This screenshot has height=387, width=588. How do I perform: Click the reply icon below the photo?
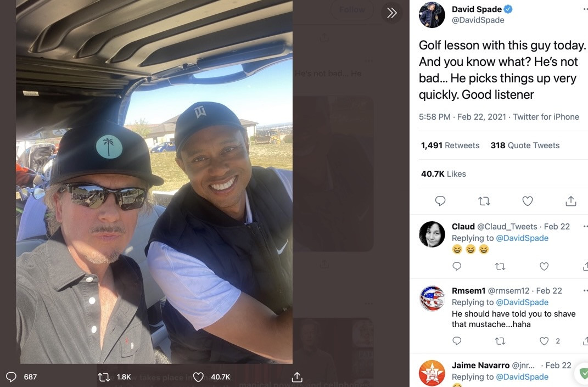click(11, 377)
